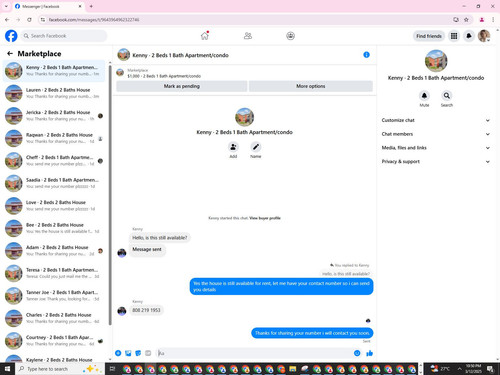
Task: Open Charles - 2 Beds 2 Baths House chat
Action: click(54, 318)
